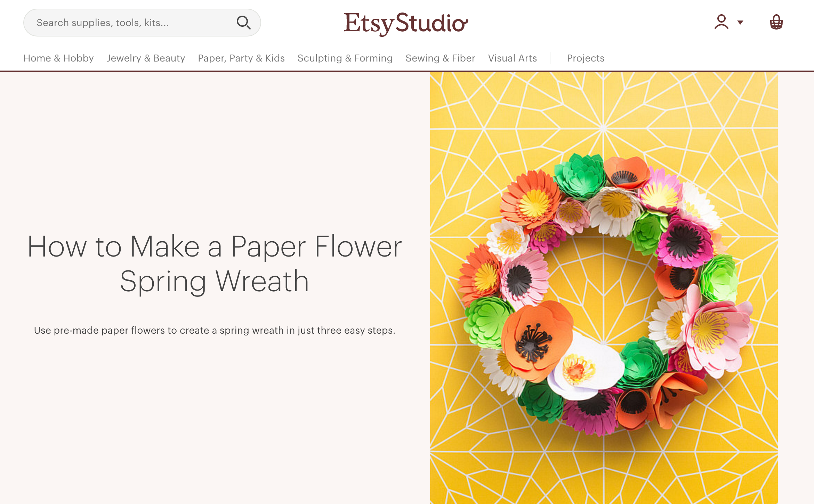Click the user account profile icon

(x=722, y=22)
